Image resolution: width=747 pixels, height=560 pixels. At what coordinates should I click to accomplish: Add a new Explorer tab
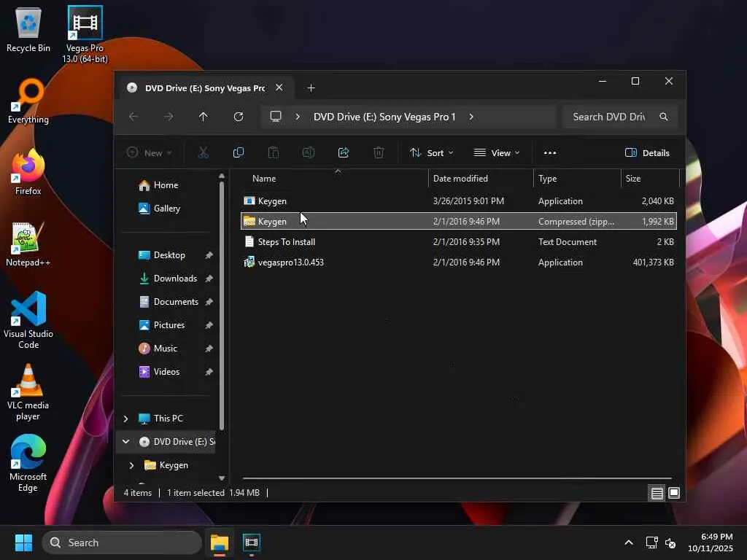click(x=311, y=88)
